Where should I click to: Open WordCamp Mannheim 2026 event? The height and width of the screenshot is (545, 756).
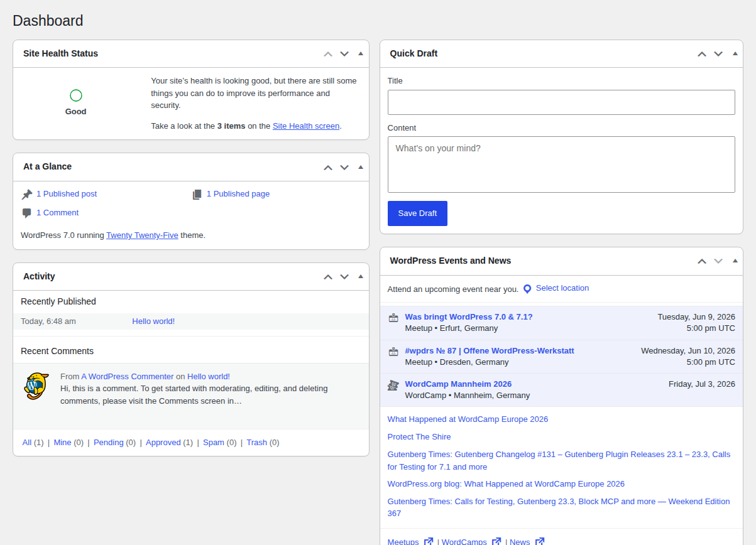(458, 384)
